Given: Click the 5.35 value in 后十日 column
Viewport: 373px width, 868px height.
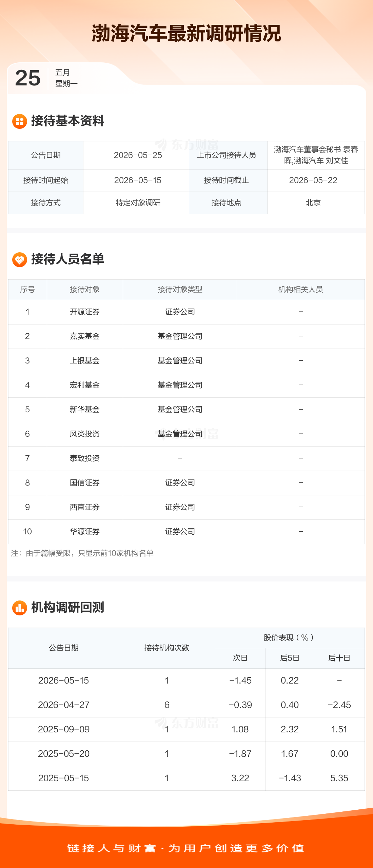Looking at the screenshot, I should pyautogui.click(x=339, y=778).
